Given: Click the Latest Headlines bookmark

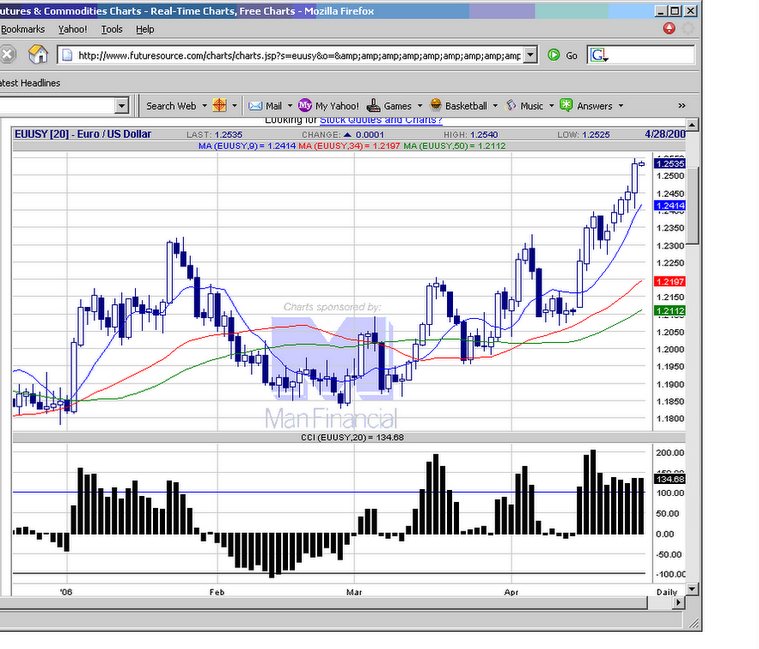Looking at the screenshot, I should [30, 83].
